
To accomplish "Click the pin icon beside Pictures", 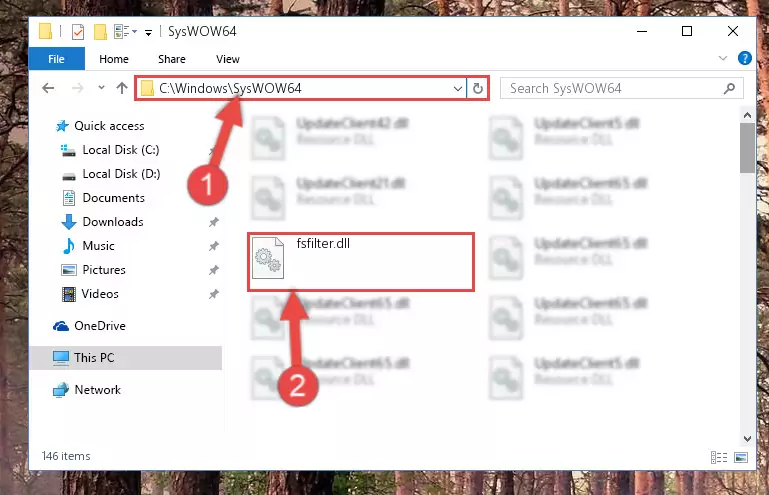I will click(x=213, y=270).
